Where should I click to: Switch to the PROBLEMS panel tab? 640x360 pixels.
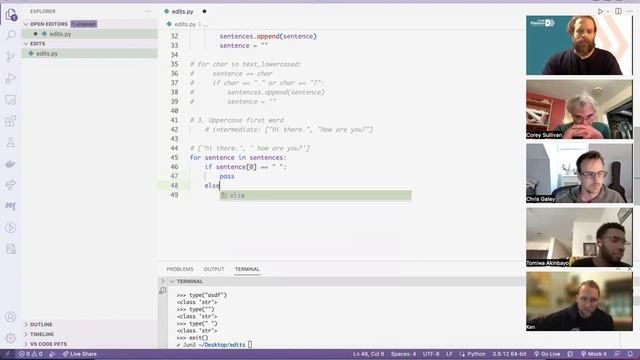point(180,269)
